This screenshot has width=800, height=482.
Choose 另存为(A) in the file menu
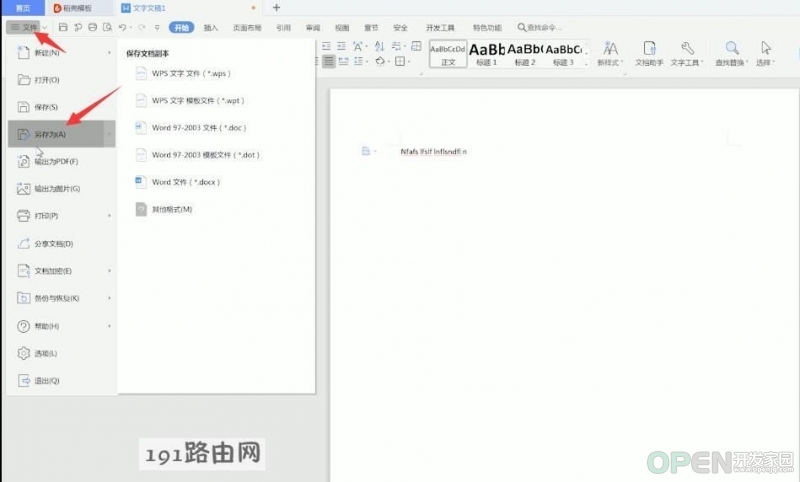(61, 134)
